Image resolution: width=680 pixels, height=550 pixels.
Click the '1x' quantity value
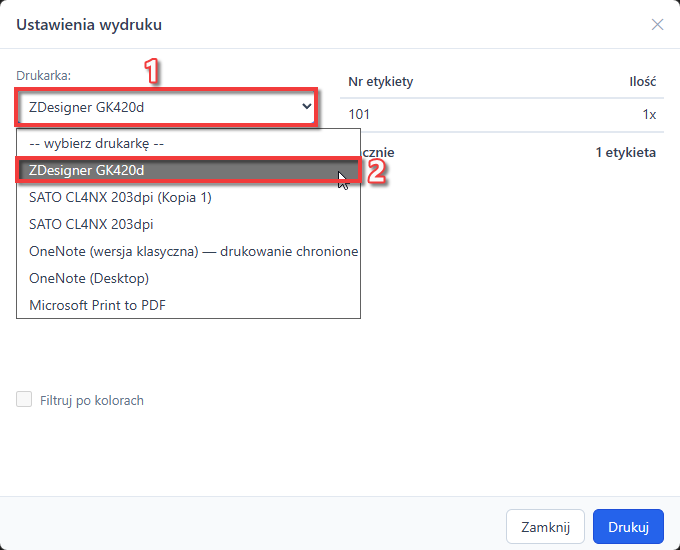(x=649, y=115)
